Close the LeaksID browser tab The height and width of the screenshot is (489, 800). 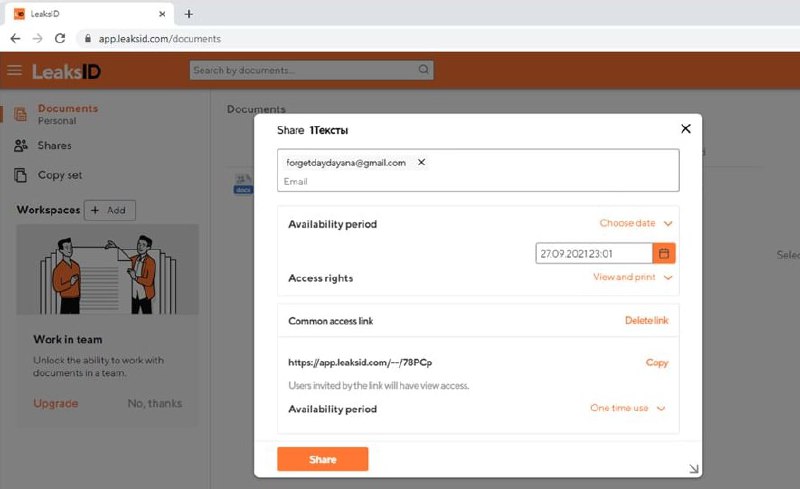(162, 14)
